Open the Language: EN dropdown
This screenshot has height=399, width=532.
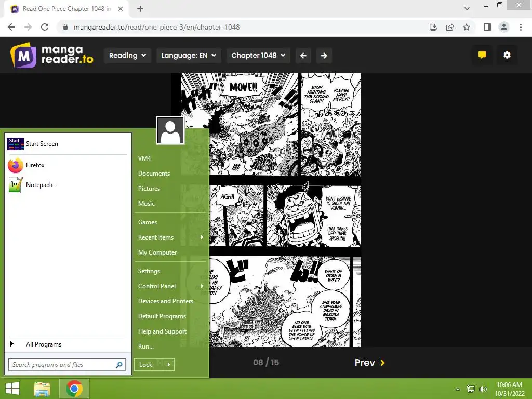tap(189, 56)
